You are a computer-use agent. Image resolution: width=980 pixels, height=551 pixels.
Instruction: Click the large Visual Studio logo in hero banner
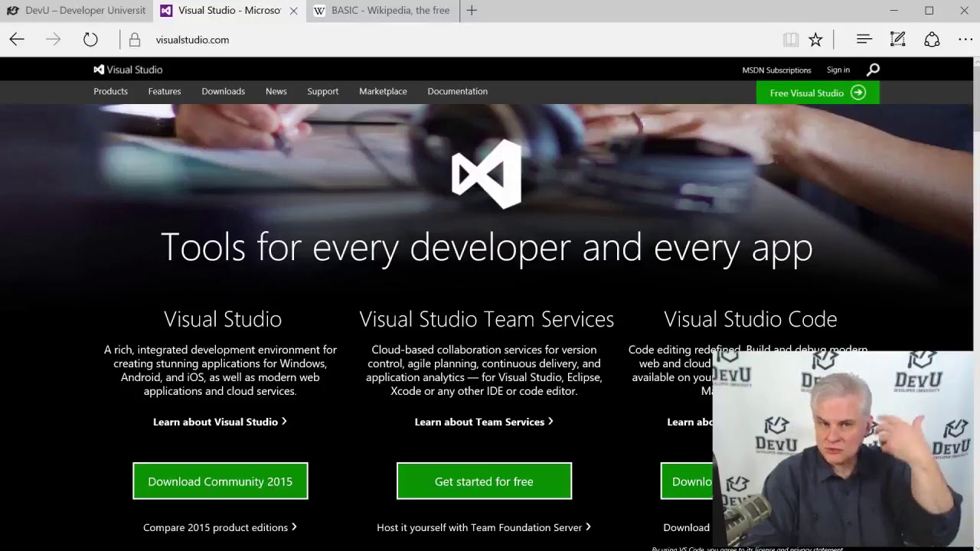pyautogui.click(x=486, y=174)
